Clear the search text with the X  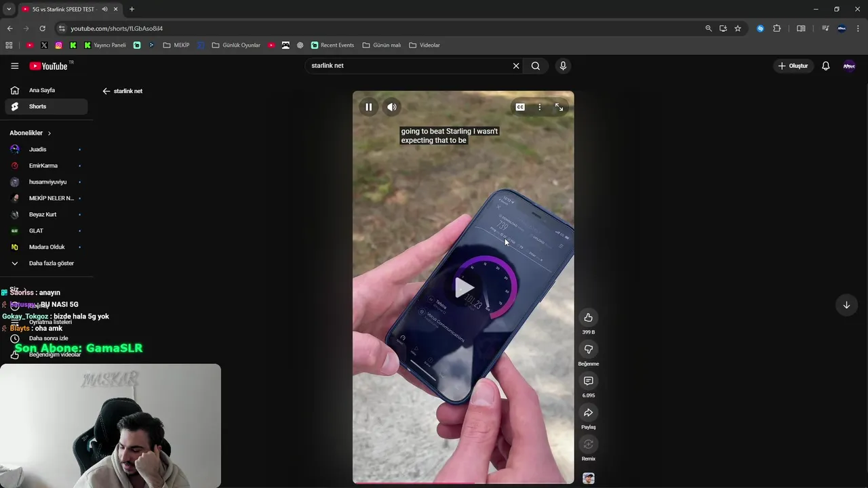[516, 66]
